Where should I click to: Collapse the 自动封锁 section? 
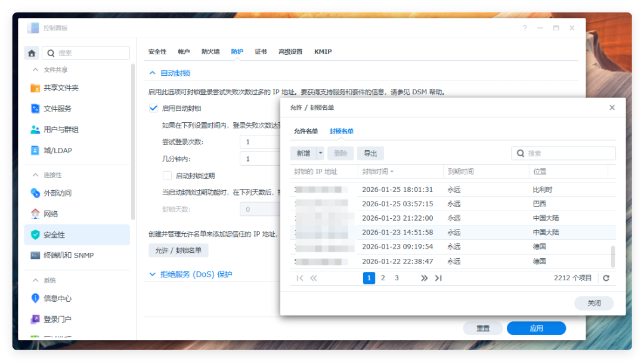point(153,73)
